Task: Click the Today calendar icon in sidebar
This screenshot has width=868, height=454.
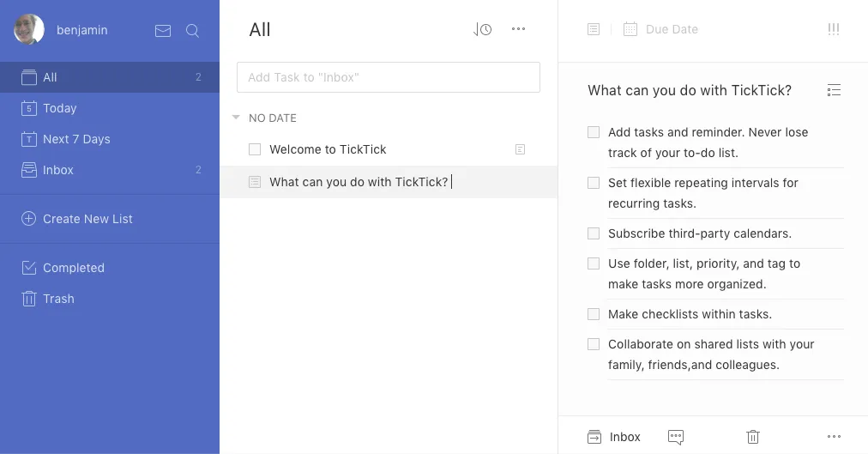Action: [29, 108]
